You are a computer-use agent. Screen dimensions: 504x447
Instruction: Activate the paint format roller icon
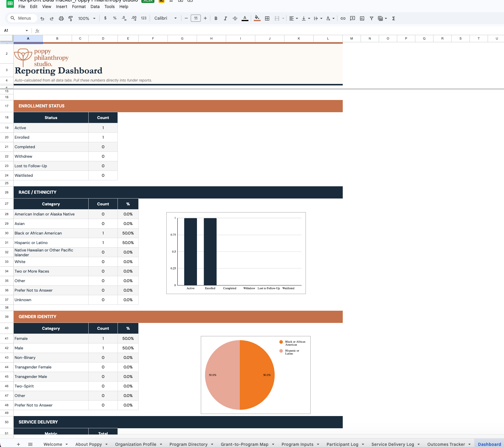pyautogui.click(x=71, y=18)
